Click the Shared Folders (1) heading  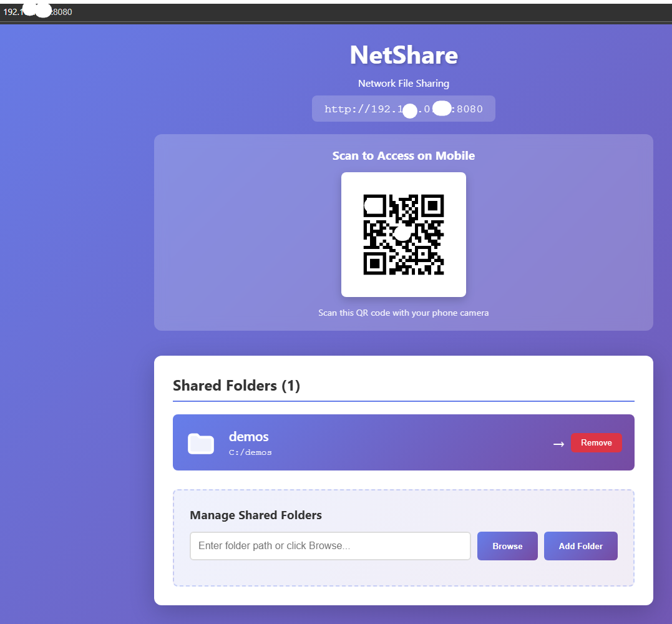coord(236,386)
